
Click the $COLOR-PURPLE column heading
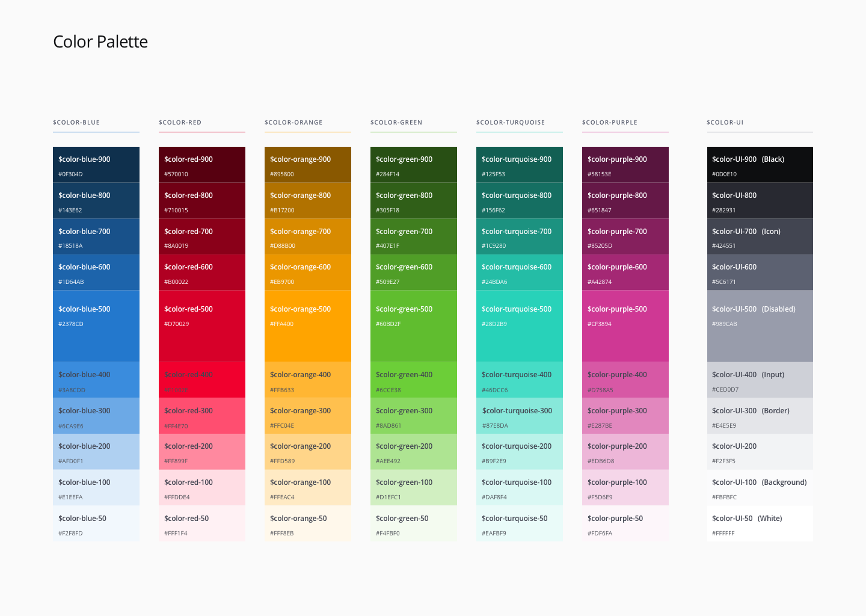pos(610,122)
